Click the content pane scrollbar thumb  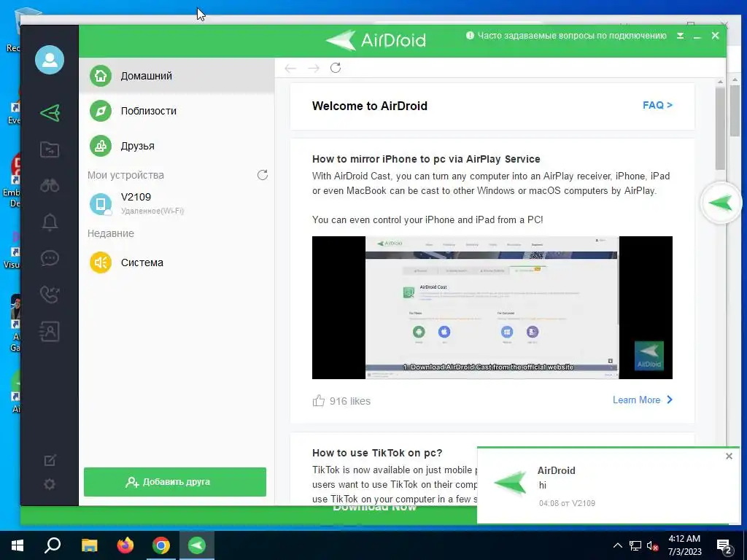coord(720,127)
